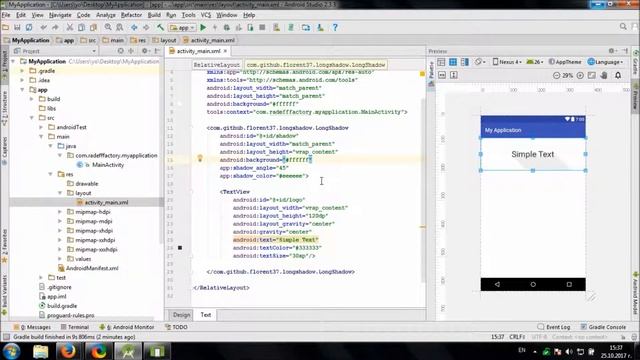The height and width of the screenshot is (360, 640).
Task: Click the Redo arrow in toolbar
Action: click(55, 27)
